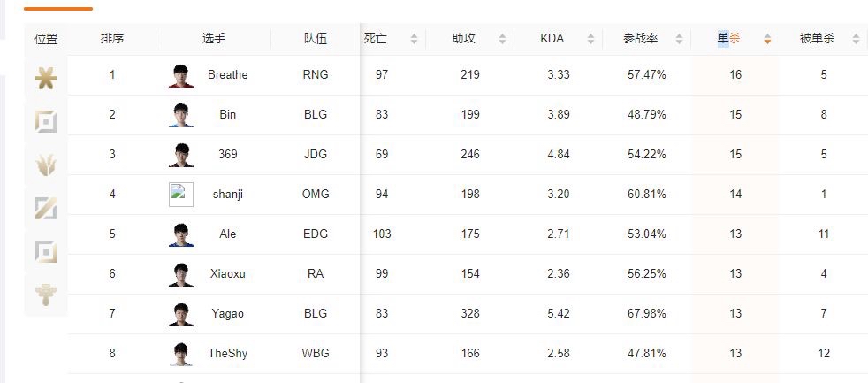Click the 选手 column header

214,39
